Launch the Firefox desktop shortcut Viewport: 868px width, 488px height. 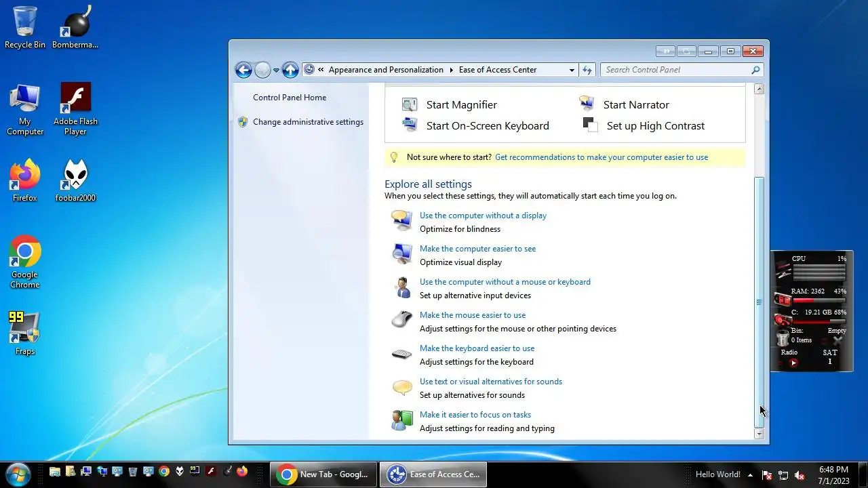pos(25,181)
